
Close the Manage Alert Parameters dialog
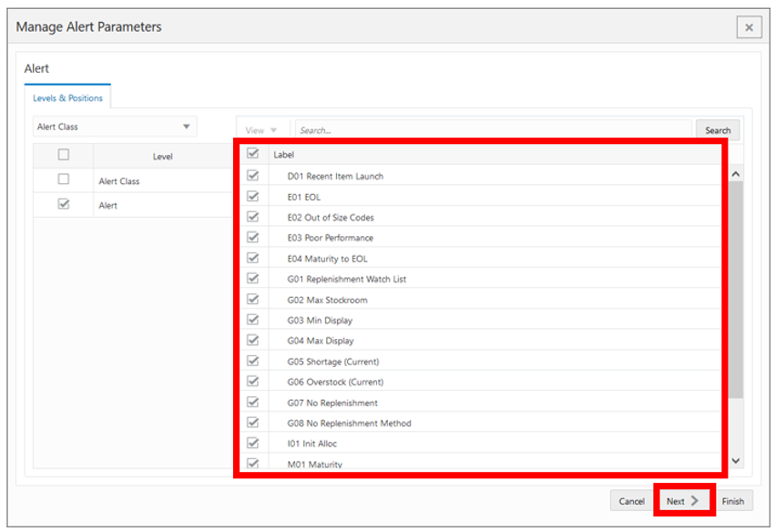click(x=749, y=26)
